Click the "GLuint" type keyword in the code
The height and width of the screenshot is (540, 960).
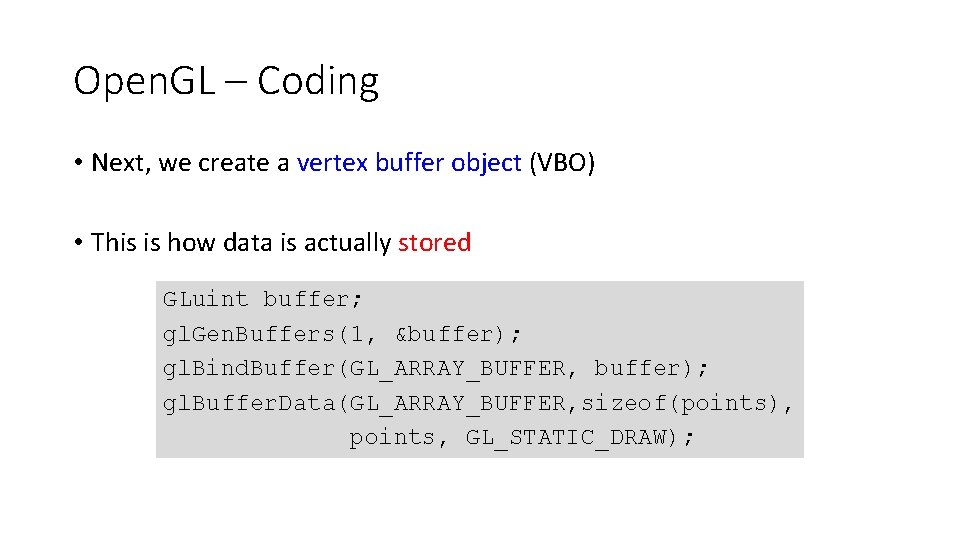(x=205, y=299)
